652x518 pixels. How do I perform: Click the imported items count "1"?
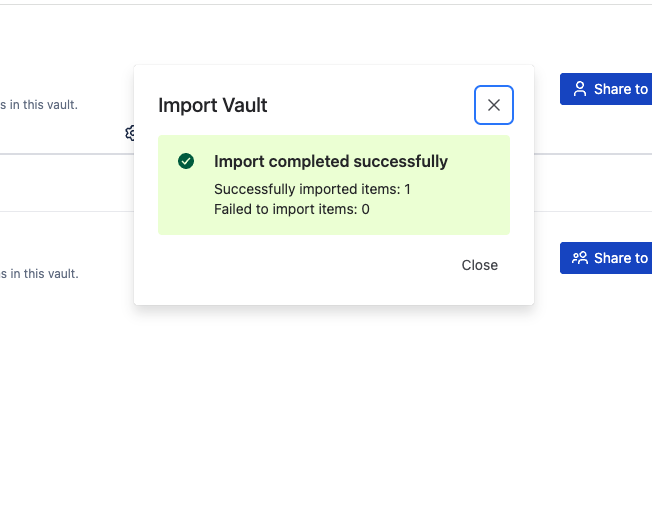408,189
